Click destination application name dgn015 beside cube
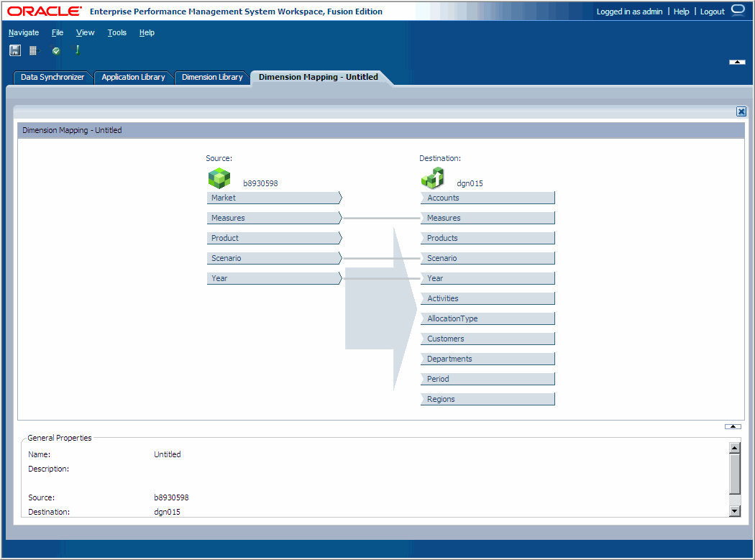 click(470, 183)
